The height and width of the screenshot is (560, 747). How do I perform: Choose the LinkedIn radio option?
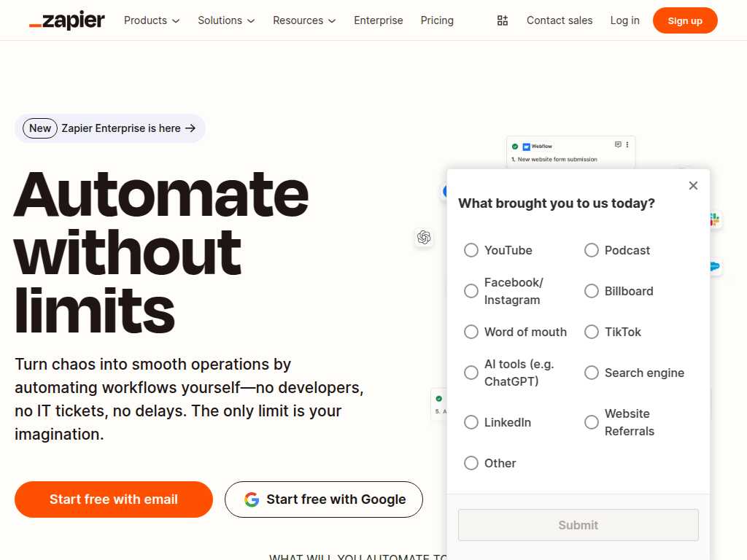pos(471,422)
